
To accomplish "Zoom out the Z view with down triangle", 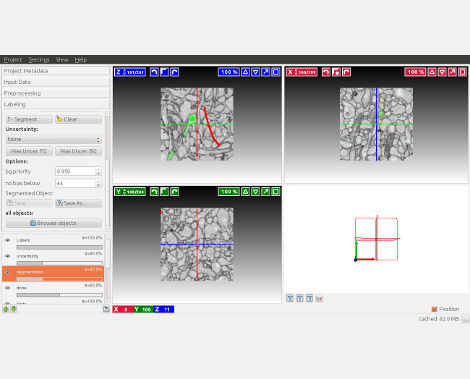I will pyautogui.click(x=256, y=72).
